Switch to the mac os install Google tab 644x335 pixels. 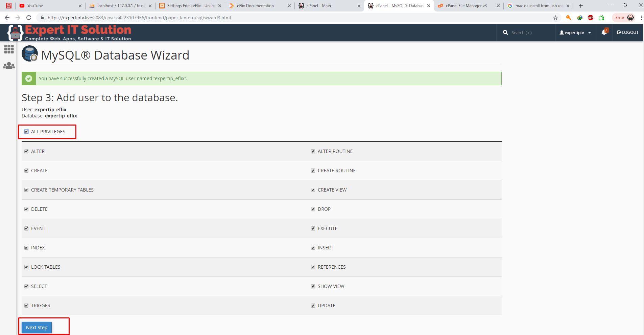pos(538,6)
